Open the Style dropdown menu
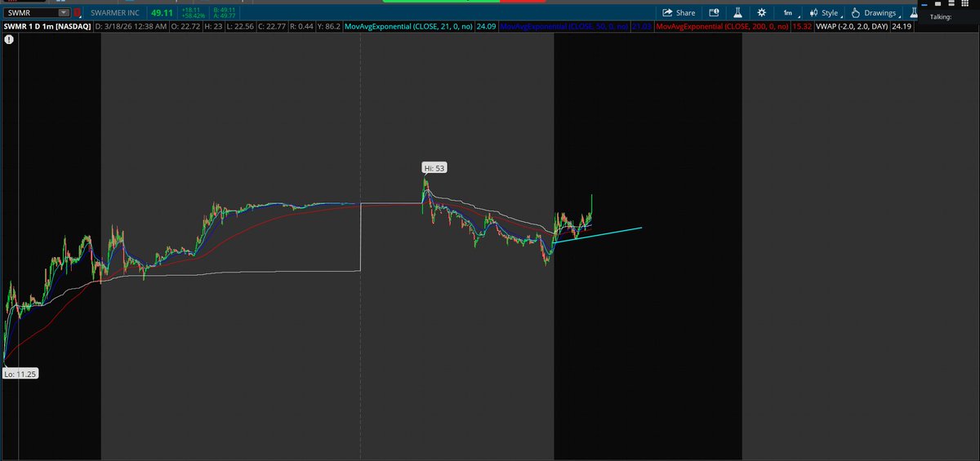This screenshot has height=461, width=980. click(x=824, y=13)
